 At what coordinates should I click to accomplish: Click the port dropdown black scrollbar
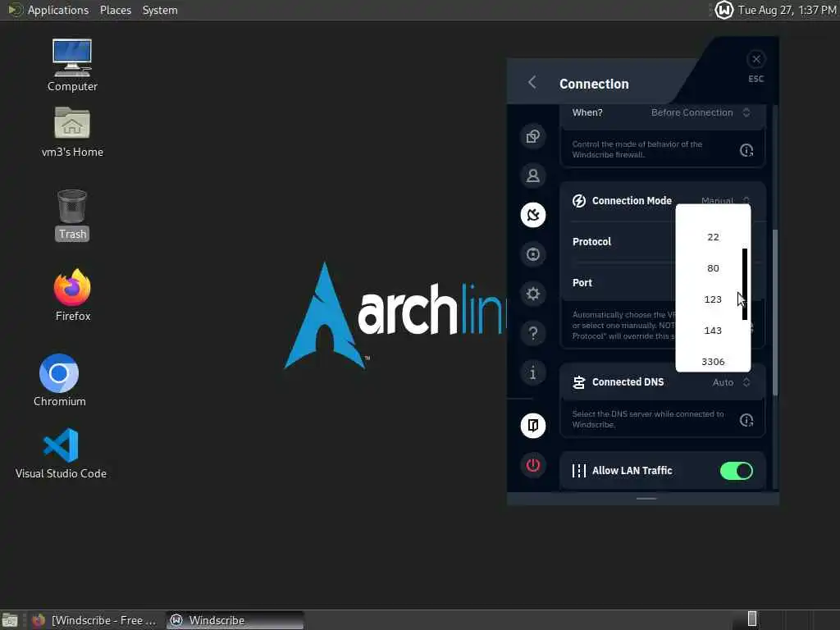745,284
